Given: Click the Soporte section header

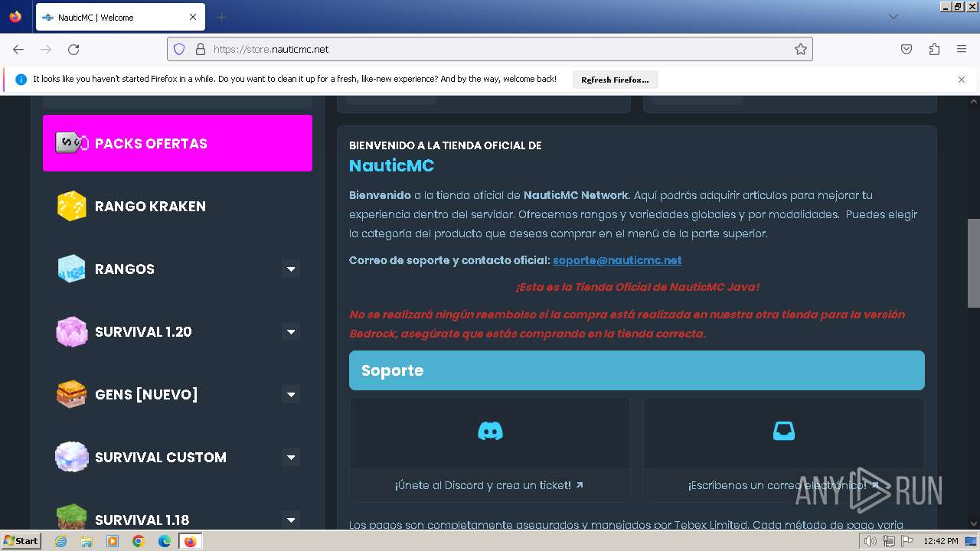Looking at the screenshot, I should (x=637, y=370).
